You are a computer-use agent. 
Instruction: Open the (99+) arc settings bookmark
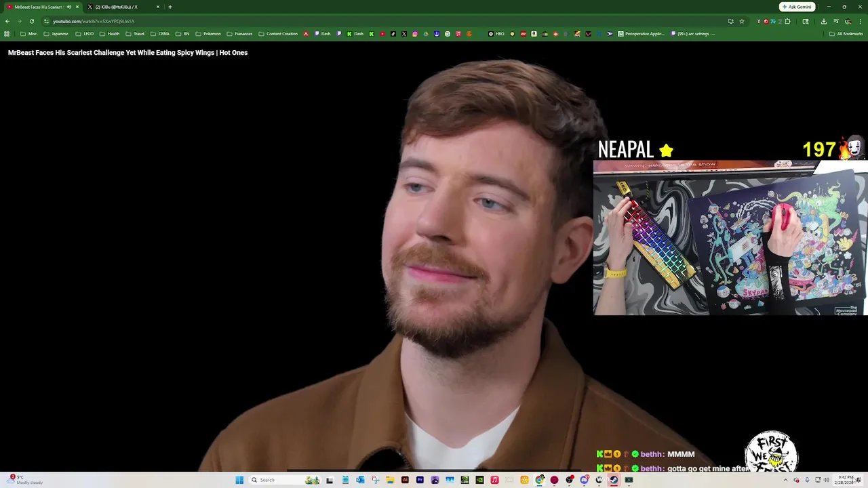click(692, 34)
